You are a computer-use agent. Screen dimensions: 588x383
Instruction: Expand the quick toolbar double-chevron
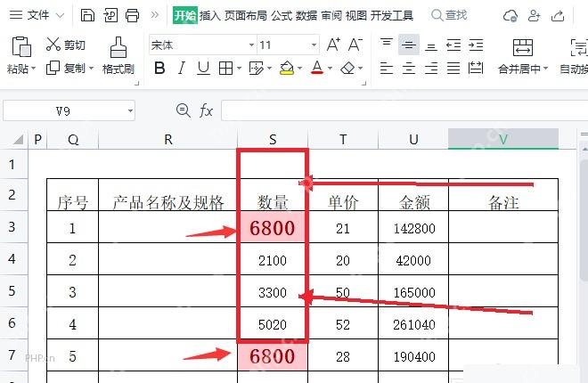coord(154,15)
